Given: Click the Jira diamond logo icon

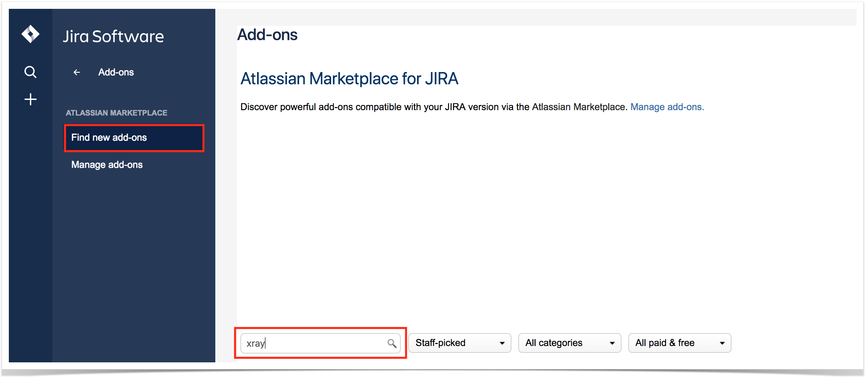Looking at the screenshot, I should 30,34.
